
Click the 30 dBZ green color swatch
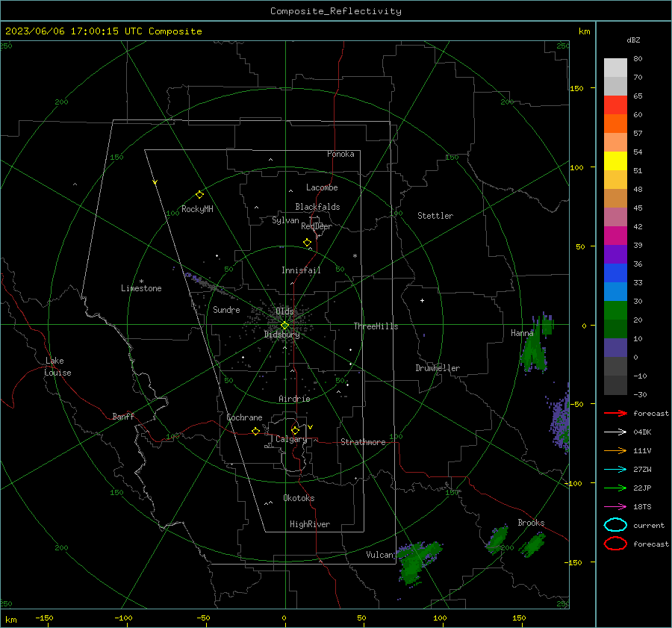point(615,310)
